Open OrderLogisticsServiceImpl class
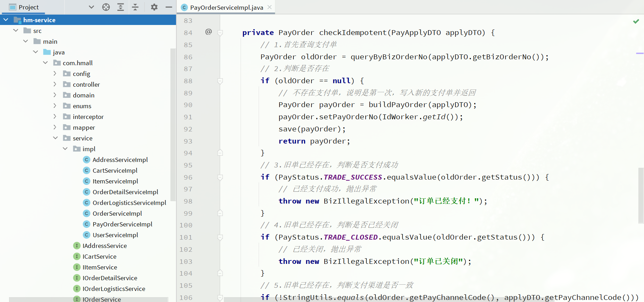 (129, 203)
